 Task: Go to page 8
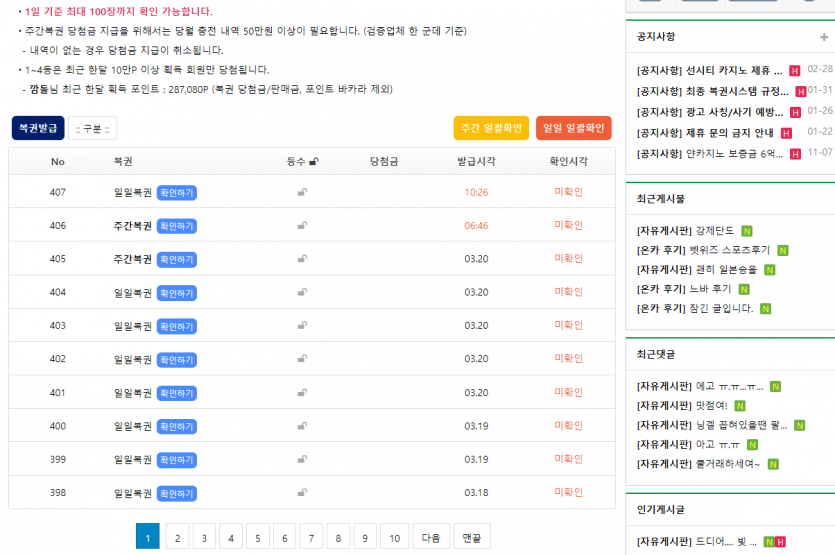pyautogui.click(x=338, y=536)
